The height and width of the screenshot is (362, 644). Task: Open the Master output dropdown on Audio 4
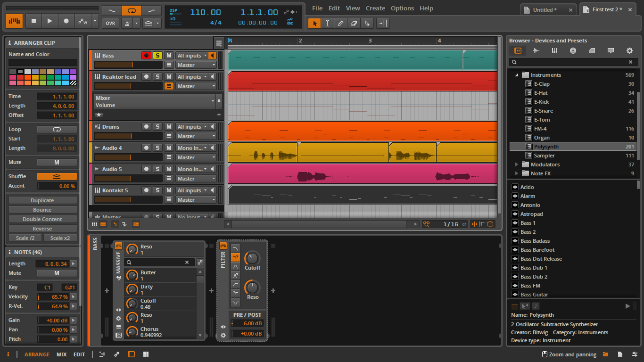(x=195, y=157)
